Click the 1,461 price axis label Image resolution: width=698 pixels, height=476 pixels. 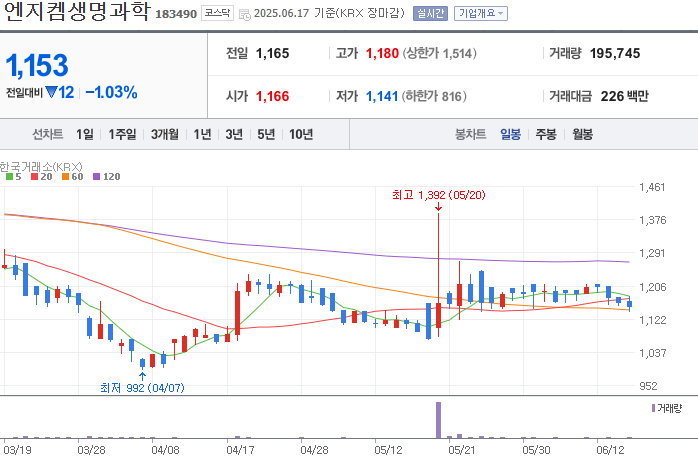pos(652,187)
